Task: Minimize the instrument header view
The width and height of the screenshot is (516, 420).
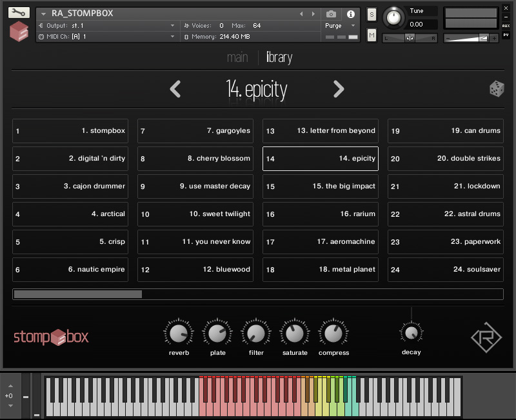Action: click(506, 17)
